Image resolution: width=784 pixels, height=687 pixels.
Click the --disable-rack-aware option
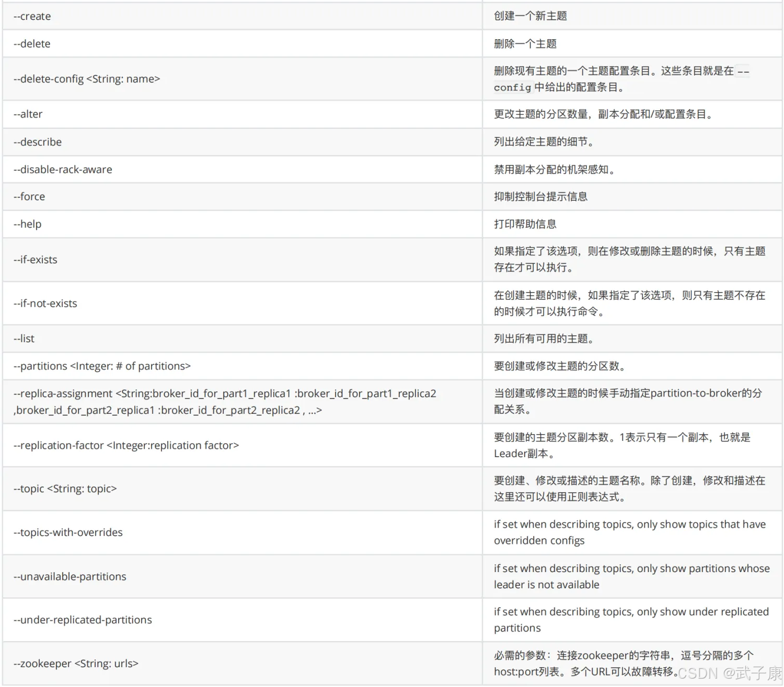63,169
